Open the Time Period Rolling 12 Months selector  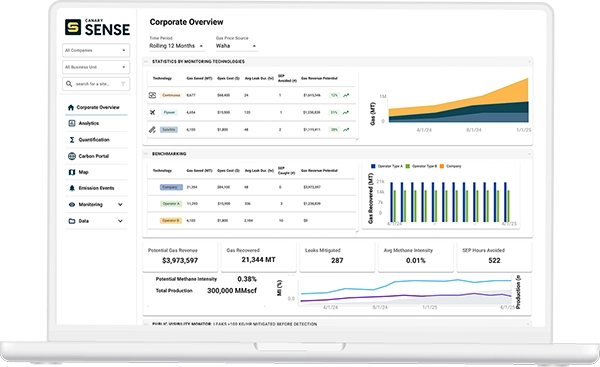177,46
